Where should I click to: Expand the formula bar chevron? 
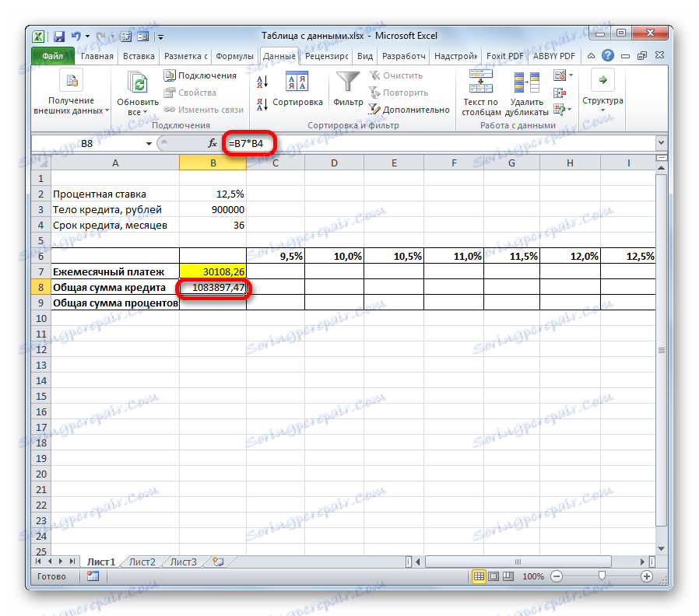coord(661,143)
